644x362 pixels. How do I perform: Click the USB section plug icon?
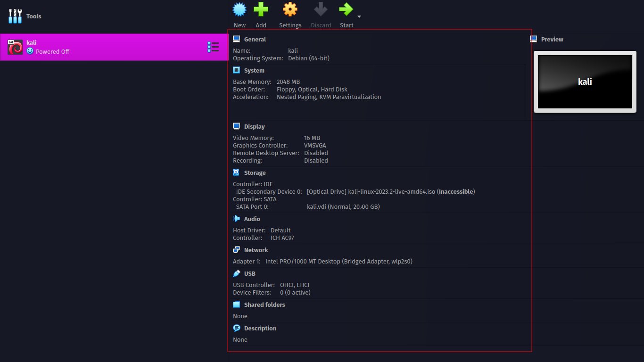point(237,273)
